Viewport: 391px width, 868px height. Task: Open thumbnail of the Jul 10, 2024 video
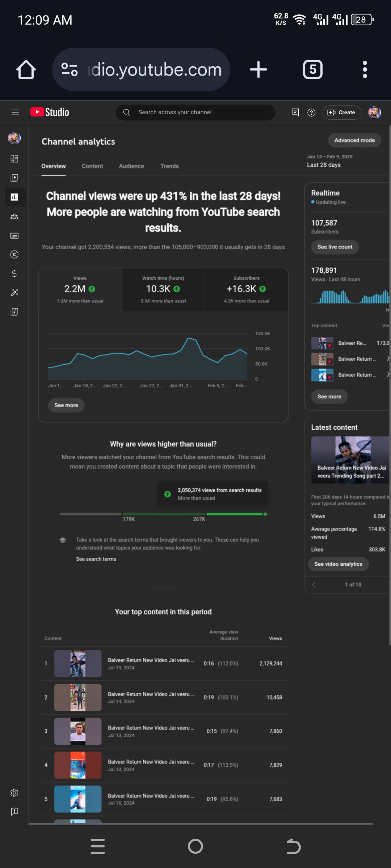78,799
